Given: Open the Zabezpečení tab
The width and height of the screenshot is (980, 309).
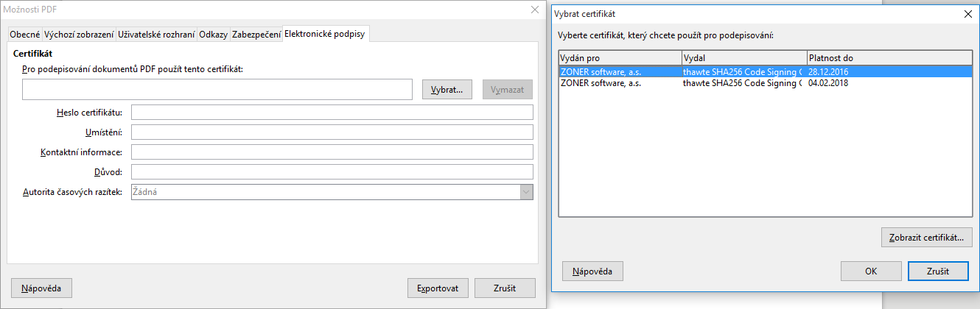Looking at the screenshot, I should coord(256,34).
